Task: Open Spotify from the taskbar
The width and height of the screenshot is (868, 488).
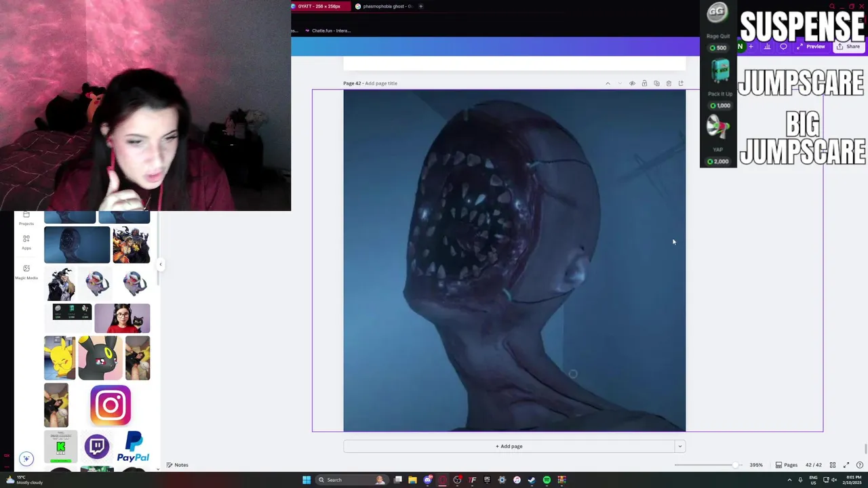Action: point(547,480)
